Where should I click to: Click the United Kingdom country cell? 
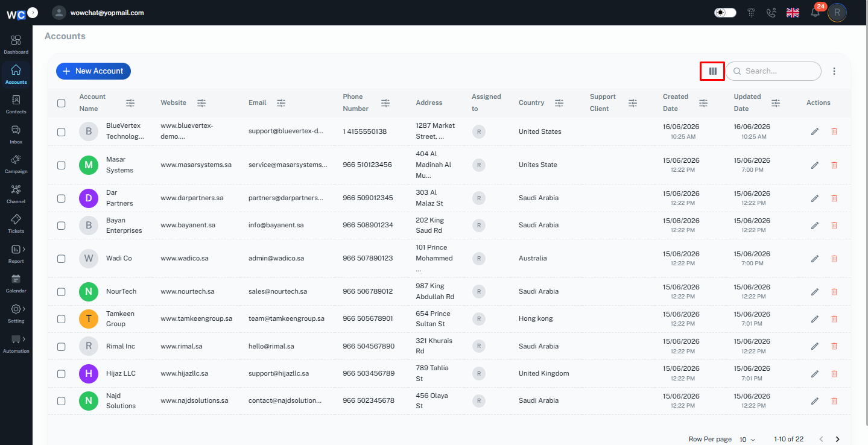tap(544, 373)
